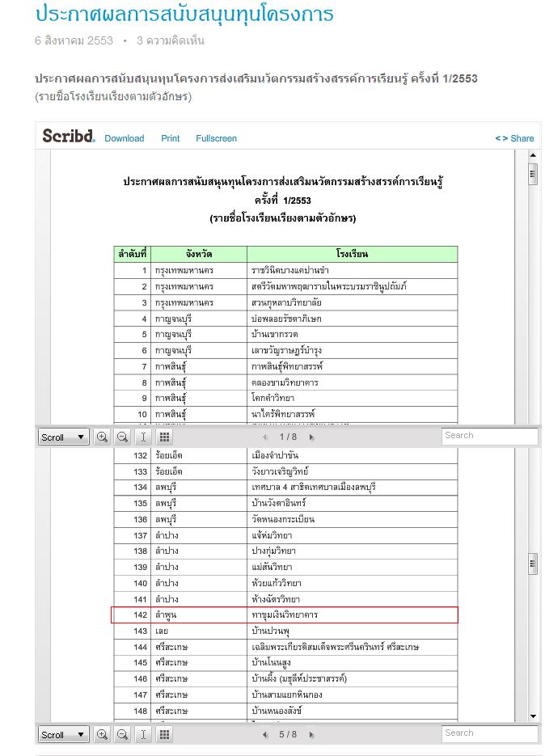Click the table header จังหวัด
The image size is (545, 756).
[x=199, y=254]
